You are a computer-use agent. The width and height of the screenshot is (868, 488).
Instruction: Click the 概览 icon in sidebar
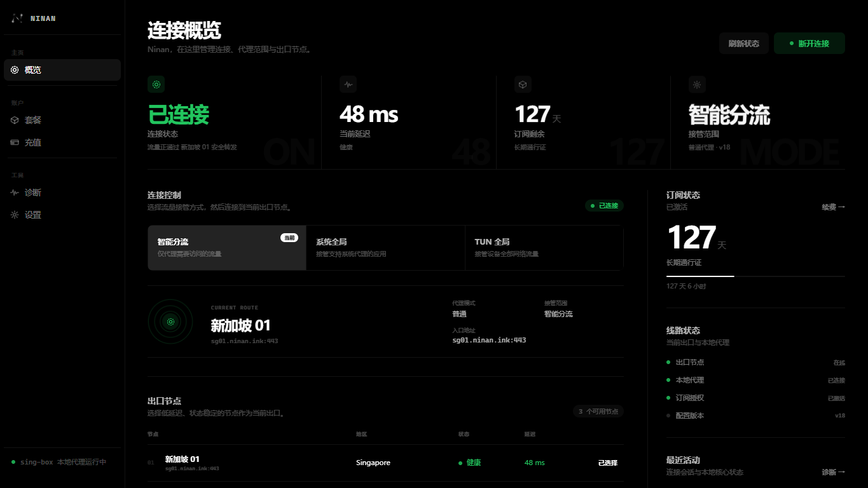[x=15, y=70]
